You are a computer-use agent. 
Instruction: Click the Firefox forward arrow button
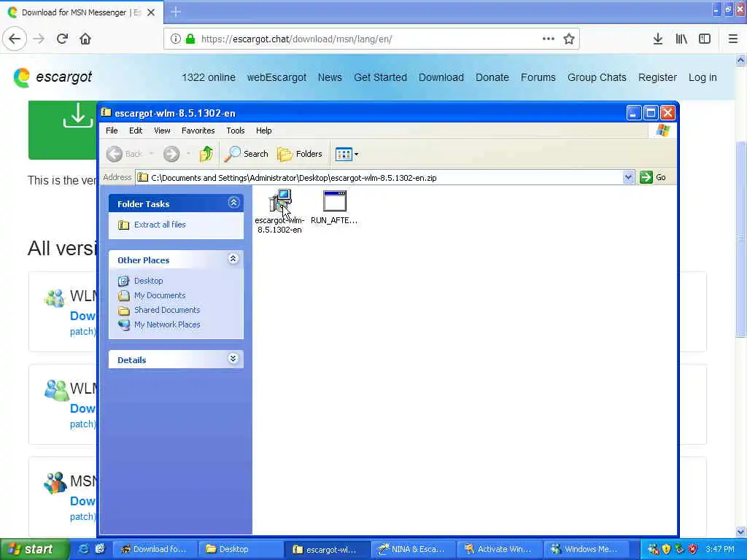click(39, 39)
